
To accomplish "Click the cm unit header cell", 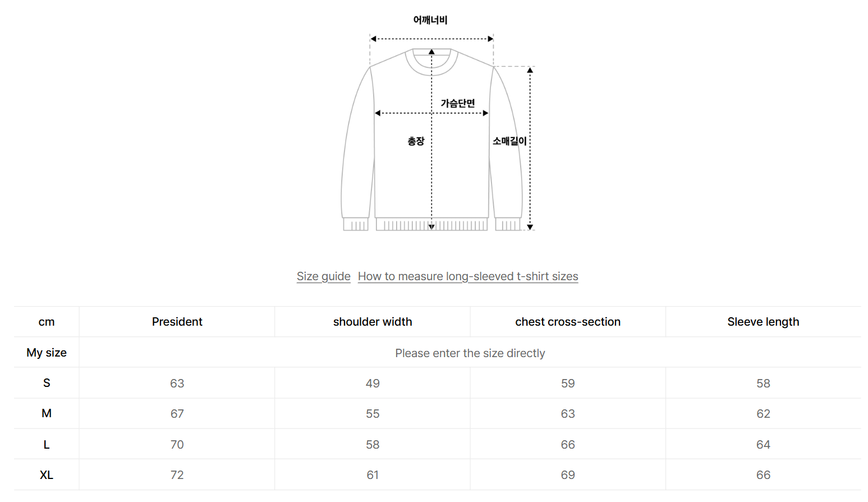I will pyautogui.click(x=47, y=322).
